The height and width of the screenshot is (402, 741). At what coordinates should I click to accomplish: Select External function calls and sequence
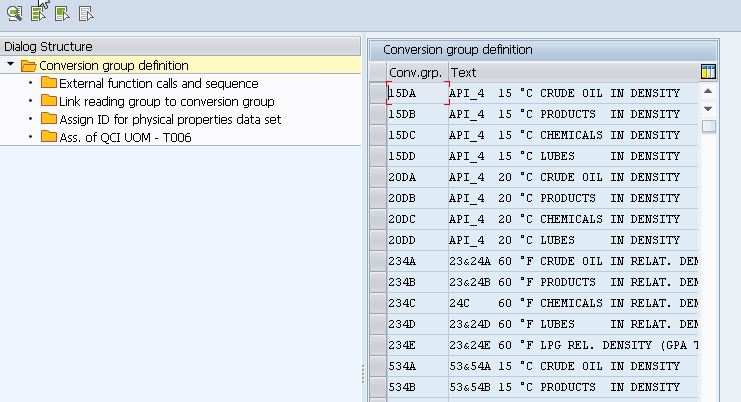pyautogui.click(x=159, y=84)
